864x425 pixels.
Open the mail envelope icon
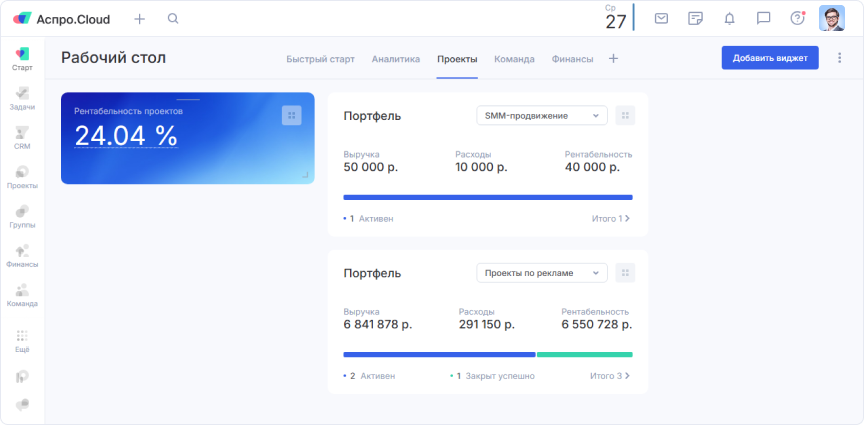pos(661,19)
